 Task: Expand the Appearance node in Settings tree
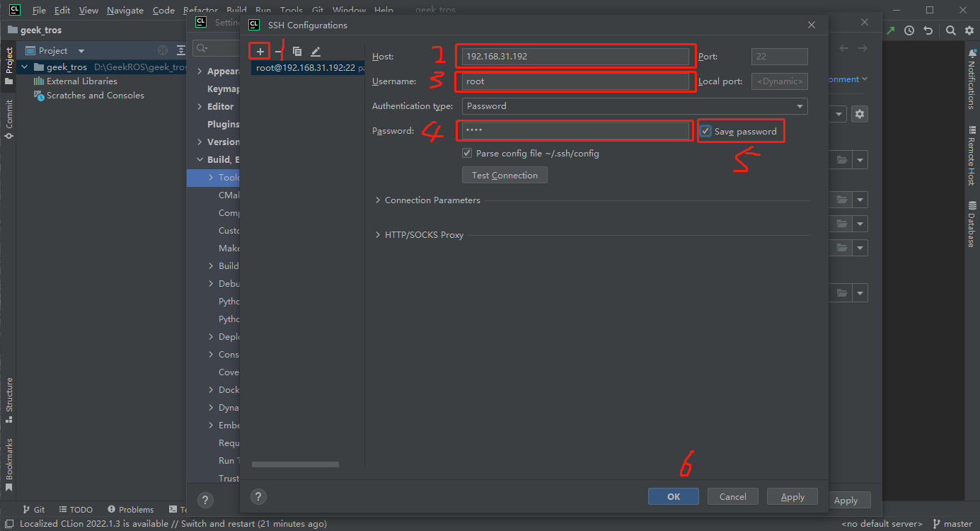[x=200, y=72]
